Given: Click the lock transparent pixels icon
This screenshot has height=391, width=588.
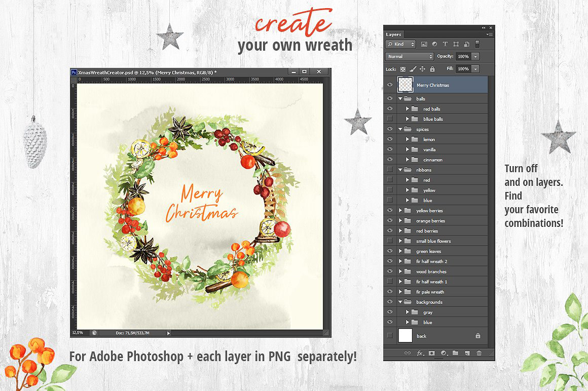Looking at the screenshot, I should point(403,69).
